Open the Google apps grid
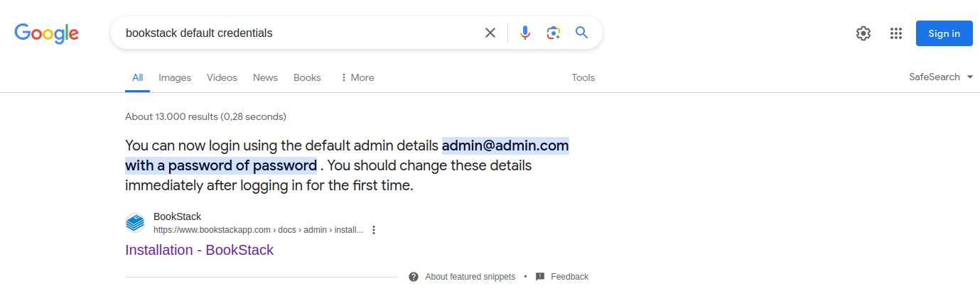Viewport: 980px width, 291px height. pos(896,33)
